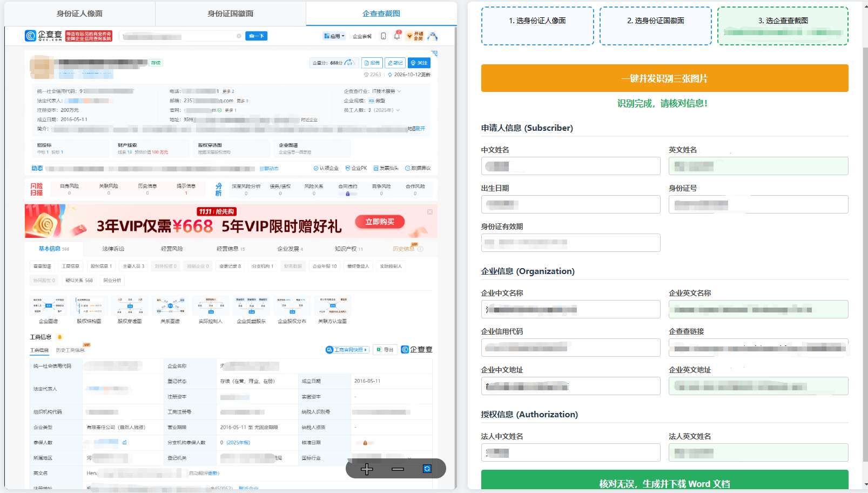Click the right panel vertical scrollbar
Viewport: 868px width, 493px height.
click(865, 254)
